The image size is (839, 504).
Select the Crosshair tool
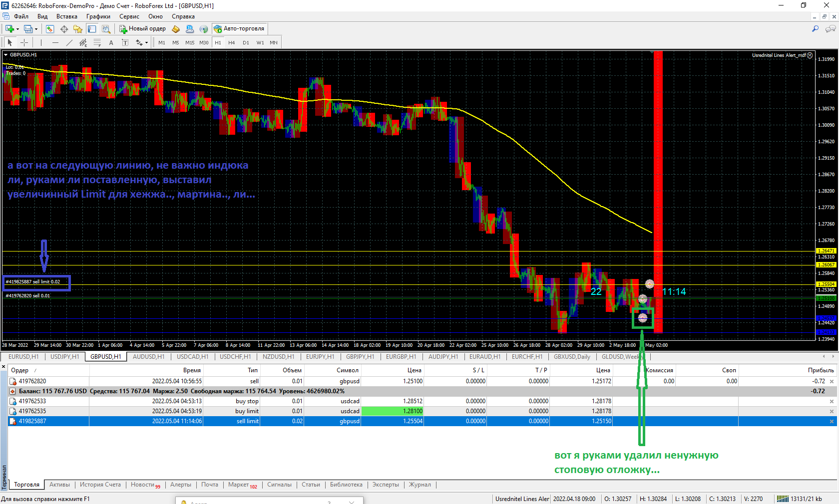point(24,43)
